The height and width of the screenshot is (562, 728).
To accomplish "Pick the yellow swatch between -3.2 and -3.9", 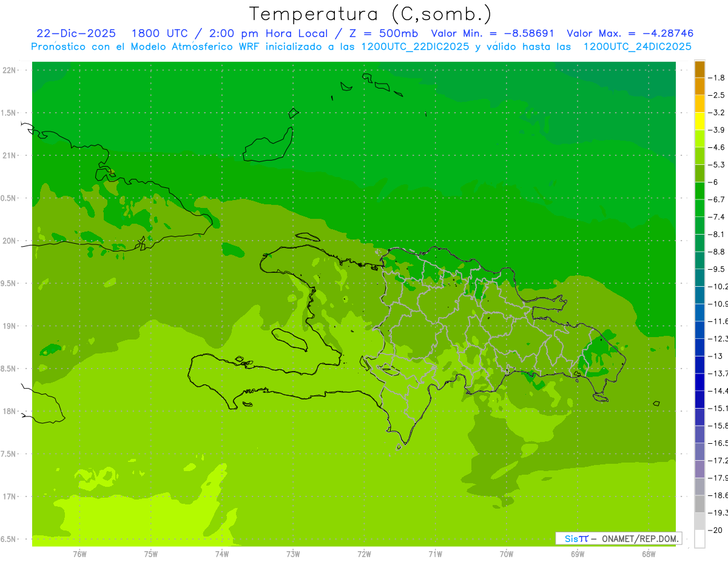I will [699, 121].
